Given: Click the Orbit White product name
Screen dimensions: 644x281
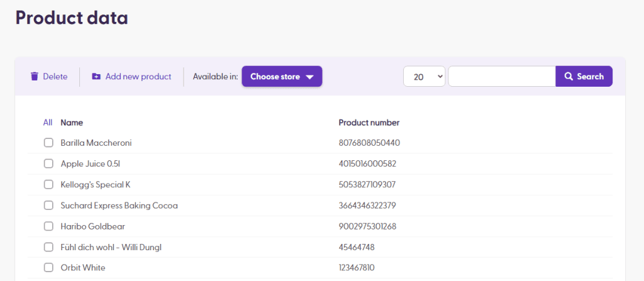Looking at the screenshot, I should click(x=83, y=268).
